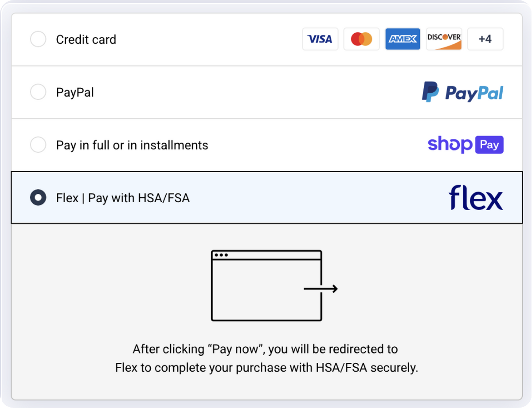532x408 pixels.
Task: Click the PayPal option label
Action: point(75,93)
